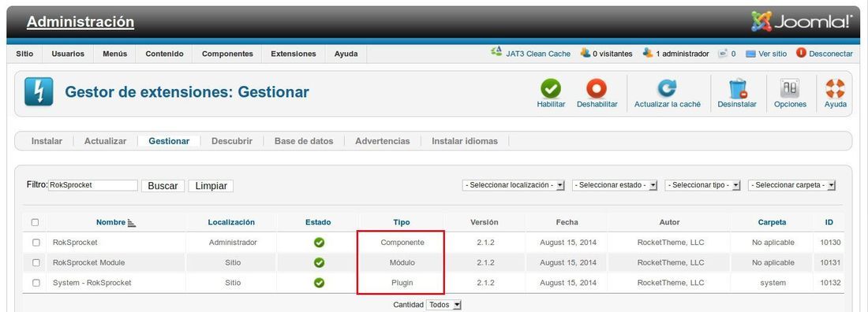Open the Cantidad Todos dropdown

coord(443,305)
